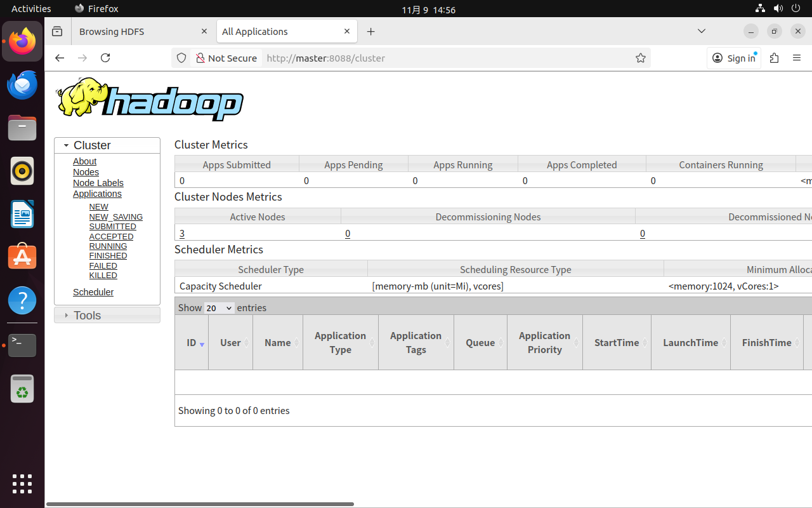Show RUNNING applications

[108, 246]
